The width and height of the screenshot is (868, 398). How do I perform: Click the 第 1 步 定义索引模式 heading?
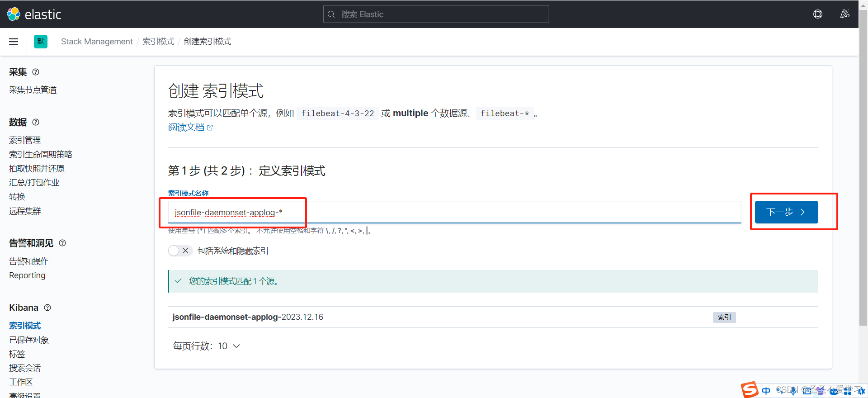pyautogui.click(x=246, y=171)
